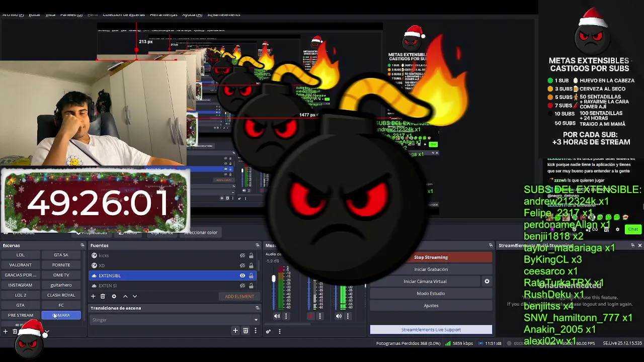Toggle lock on kicks source
Image resolution: width=644 pixels, height=362 pixels.
point(251,255)
